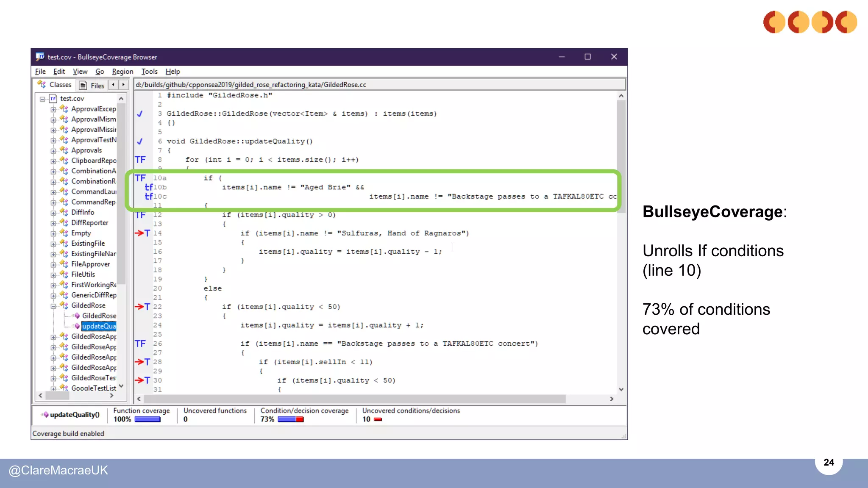Image resolution: width=868 pixels, height=488 pixels.
Task: Click the checkmark on code line 3
Action: [x=140, y=114]
